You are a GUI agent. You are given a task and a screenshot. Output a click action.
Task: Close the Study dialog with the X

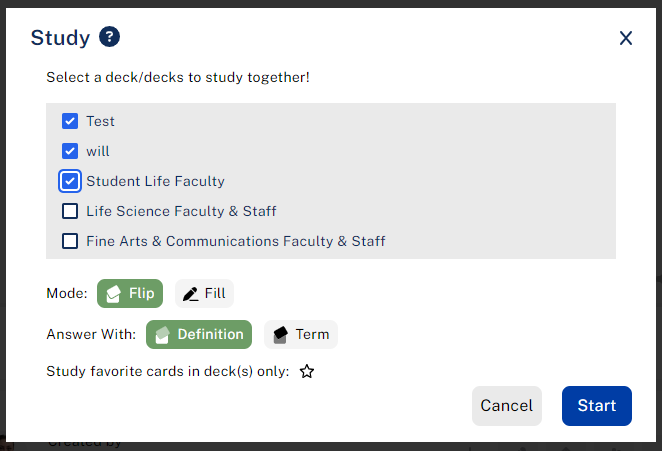point(626,38)
